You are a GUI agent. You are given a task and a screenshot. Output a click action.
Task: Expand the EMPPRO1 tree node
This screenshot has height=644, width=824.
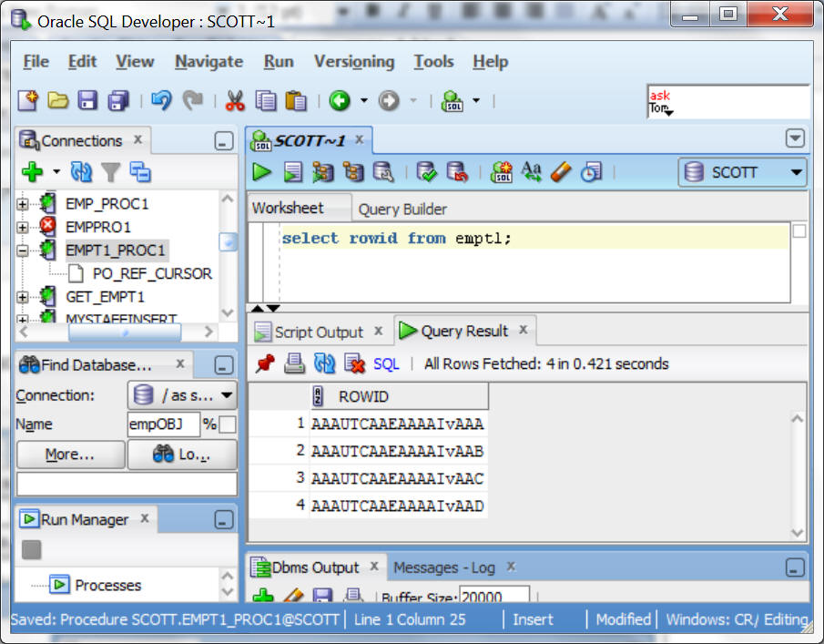22,227
